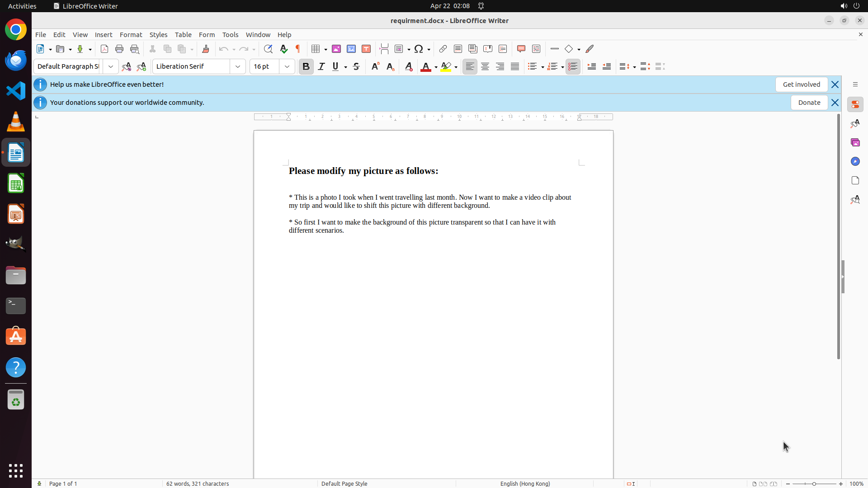Open the Format menu

pos(131,34)
